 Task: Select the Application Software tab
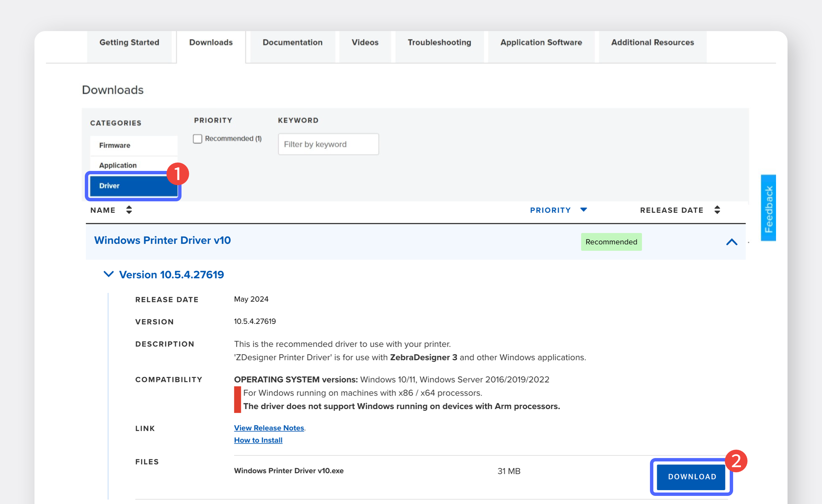point(541,43)
